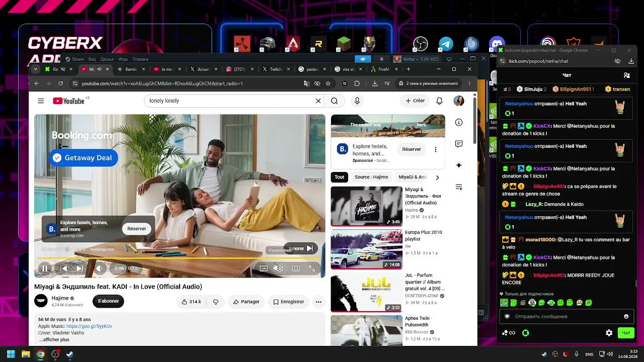Click the sparkle Ask icon in the side rail

(458, 165)
